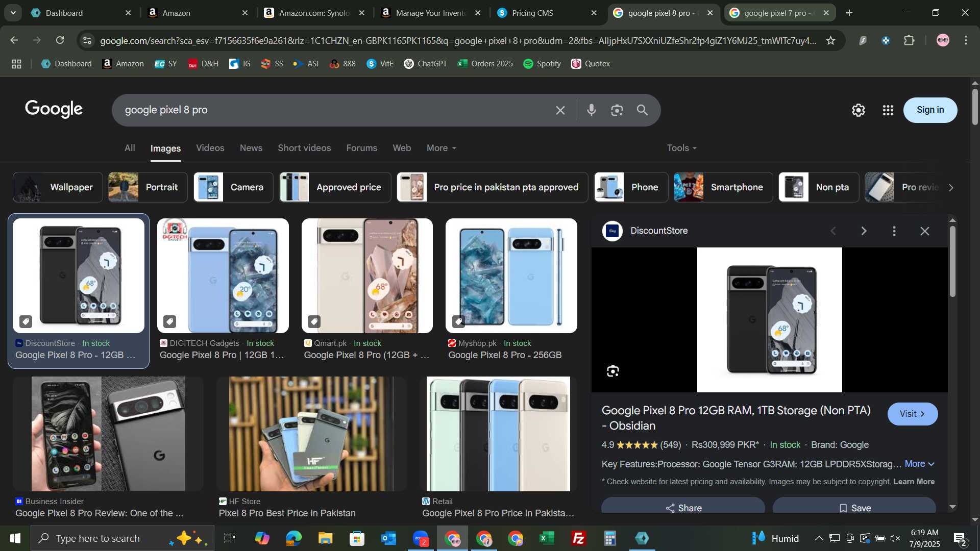
Task: Open FileZilla from the taskbar
Action: point(579,538)
